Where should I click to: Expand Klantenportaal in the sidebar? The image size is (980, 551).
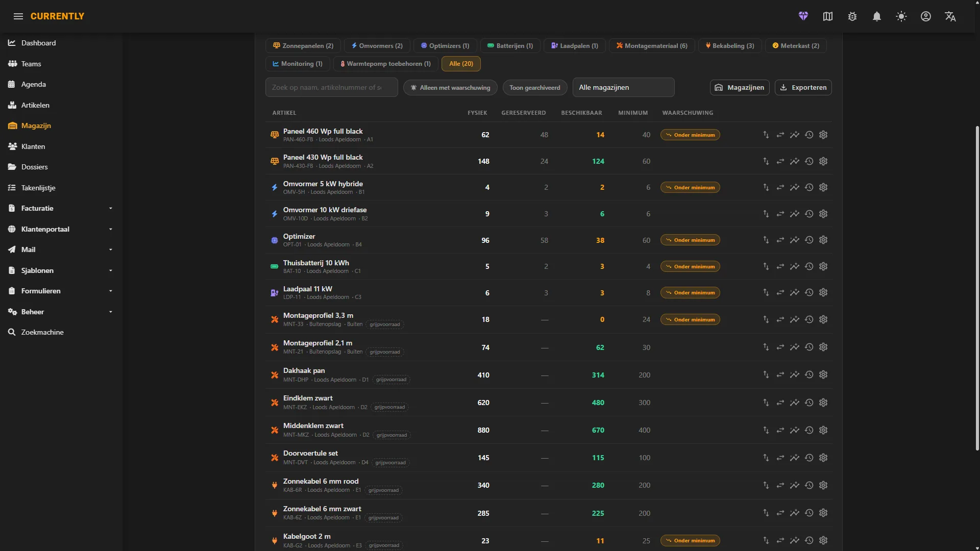pos(60,229)
